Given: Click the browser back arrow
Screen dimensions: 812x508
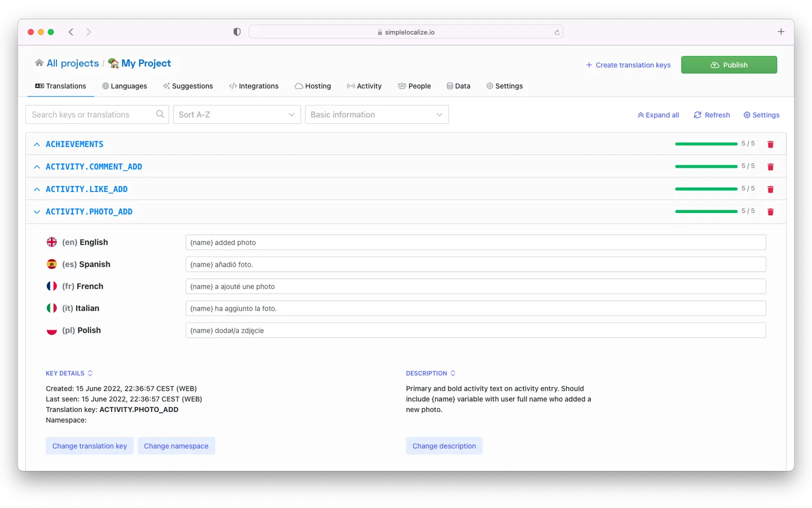Looking at the screenshot, I should tap(71, 32).
